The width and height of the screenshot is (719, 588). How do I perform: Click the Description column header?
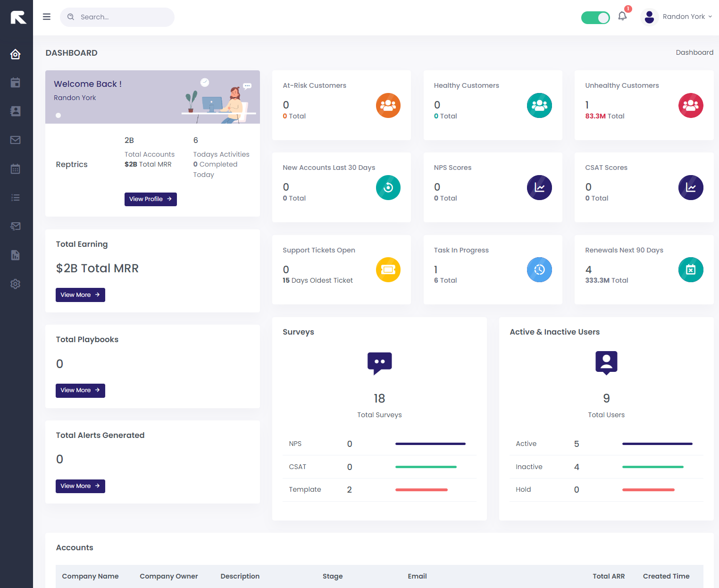240,576
